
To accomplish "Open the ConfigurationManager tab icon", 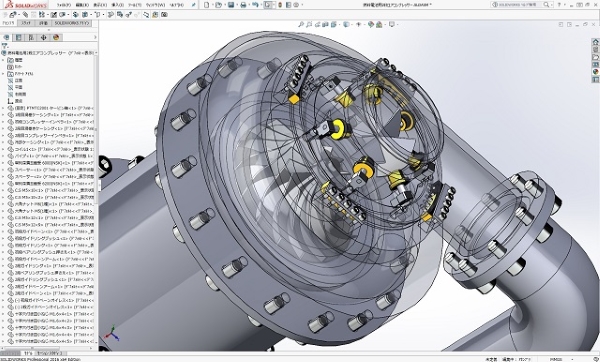I will coord(31,38).
